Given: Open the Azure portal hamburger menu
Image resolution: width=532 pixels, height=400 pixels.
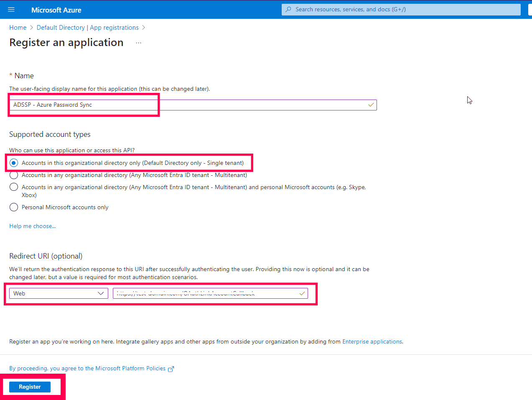Looking at the screenshot, I should tap(11, 9).
